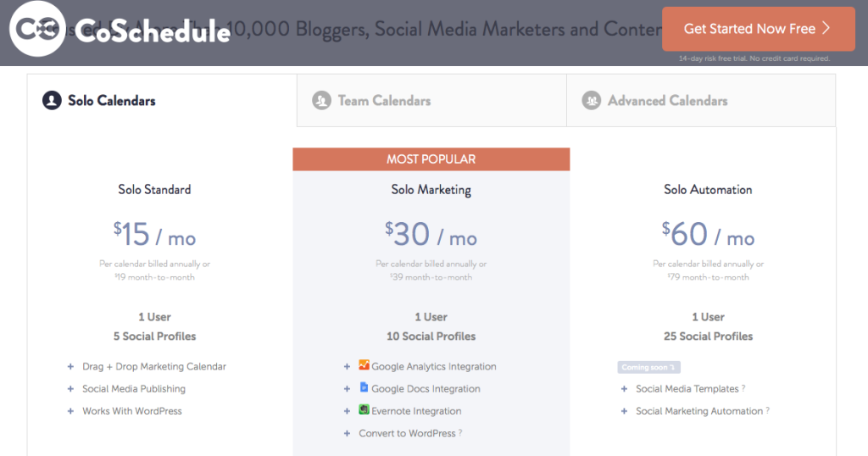
Task: Click the Coming soon badge
Action: tap(648, 367)
